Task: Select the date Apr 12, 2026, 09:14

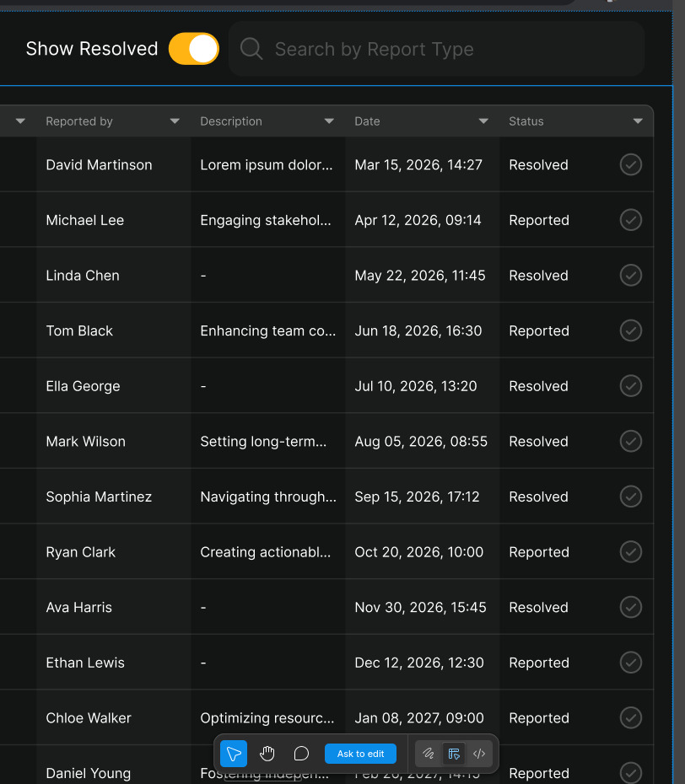Action: coord(418,220)
